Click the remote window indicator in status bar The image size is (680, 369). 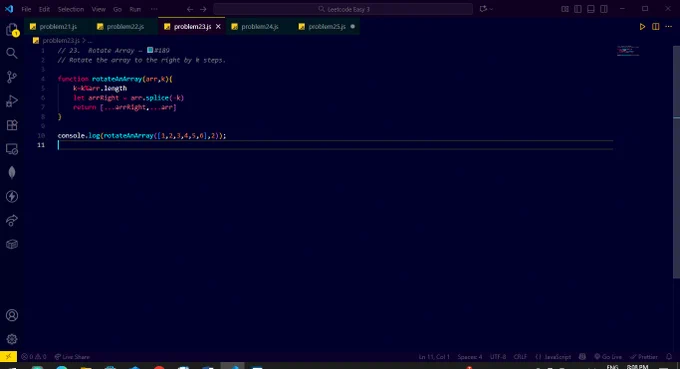coord(8,356)
